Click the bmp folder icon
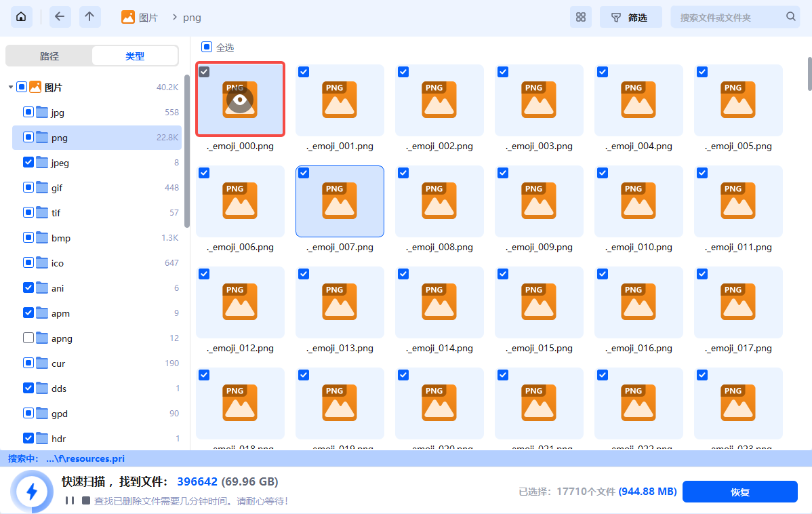This screenshot has width=812, height=514. [42, 237]
